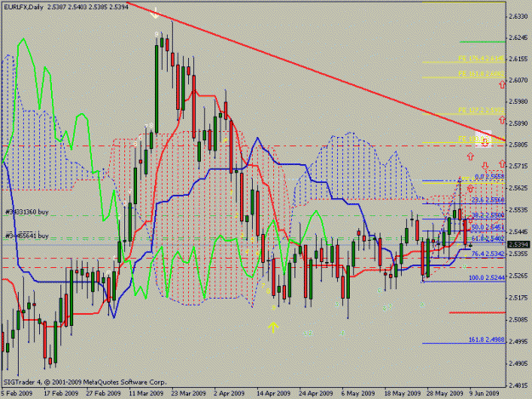
Task: Click the '9 Jun 2009' date label
Action: pos(483,393)
